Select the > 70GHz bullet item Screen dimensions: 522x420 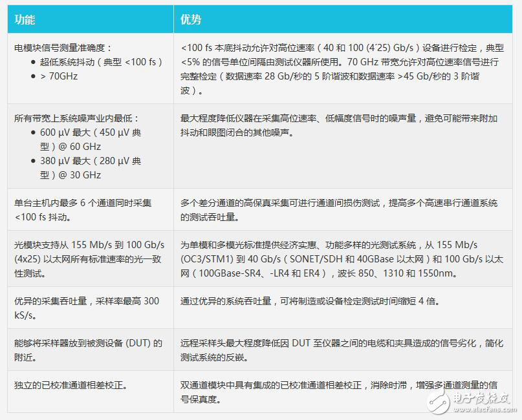coord(59,76)
